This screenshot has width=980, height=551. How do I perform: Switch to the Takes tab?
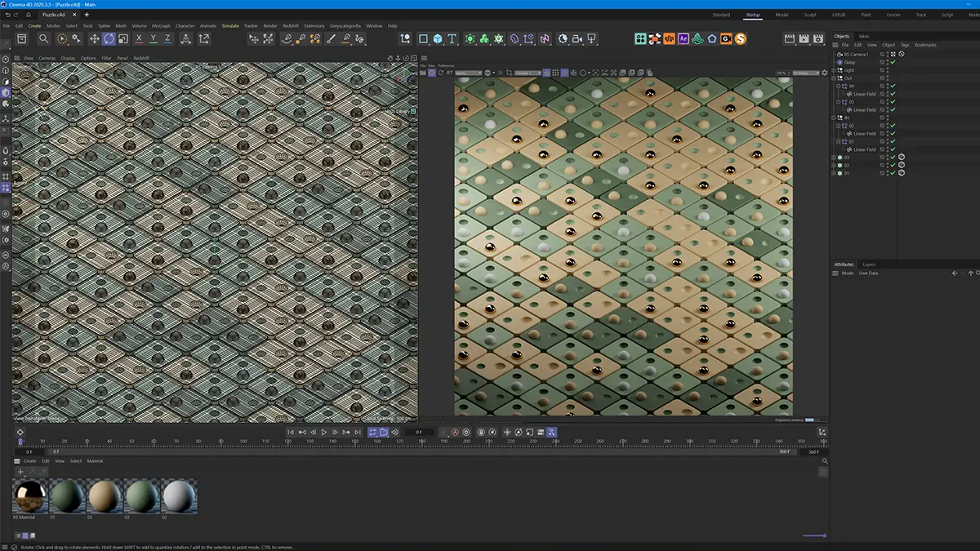pyautogui.click(x=863, y=36)
